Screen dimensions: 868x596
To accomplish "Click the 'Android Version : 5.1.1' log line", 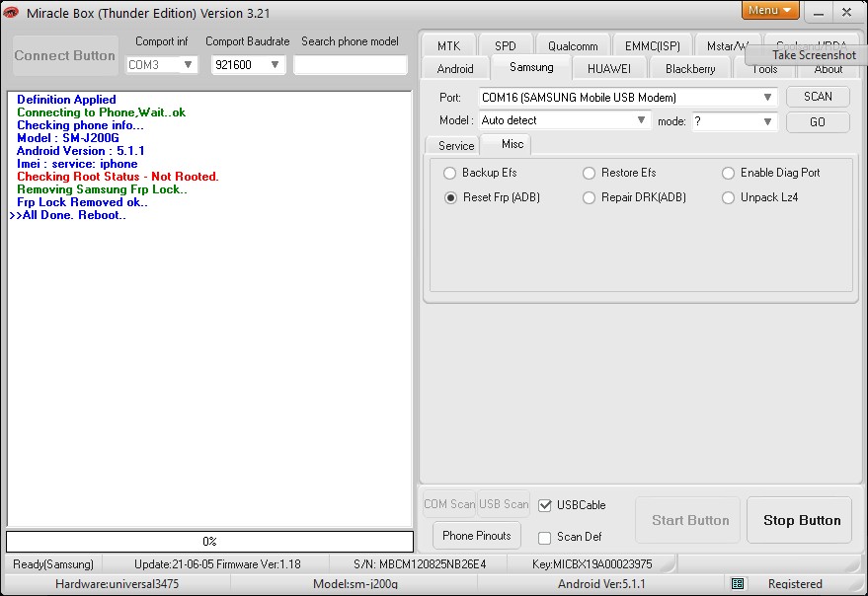I will coord(80,151).
